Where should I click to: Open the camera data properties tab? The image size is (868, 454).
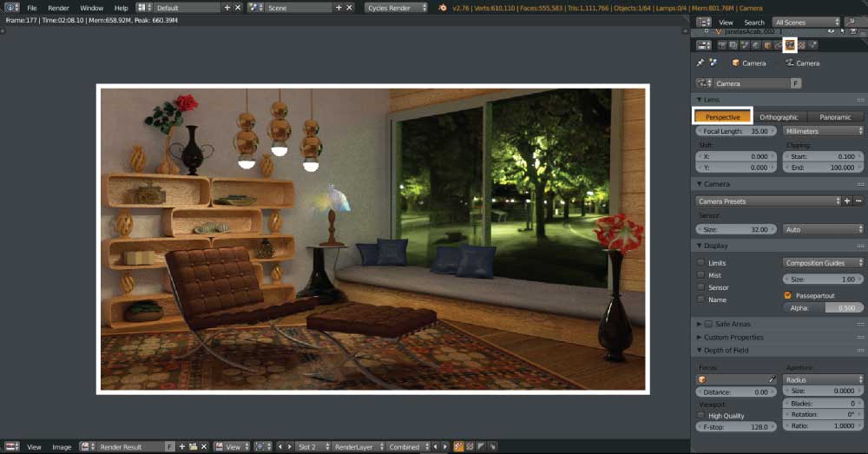point(790,45)
